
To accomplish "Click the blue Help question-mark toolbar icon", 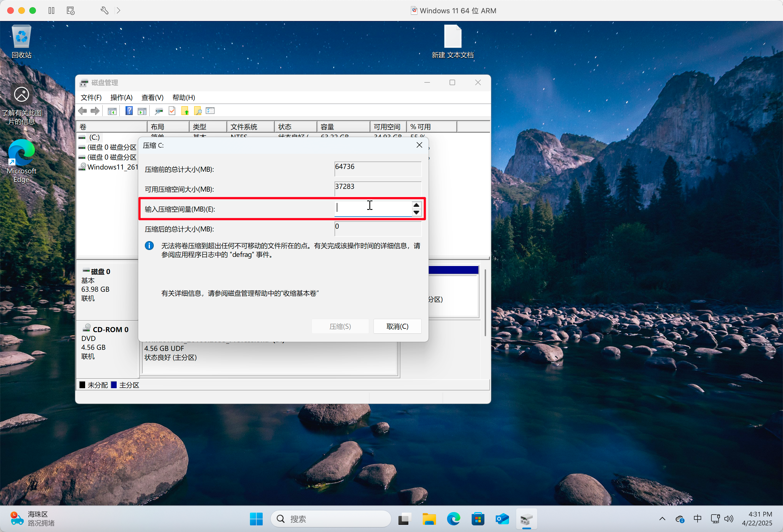I will [129, 111].
